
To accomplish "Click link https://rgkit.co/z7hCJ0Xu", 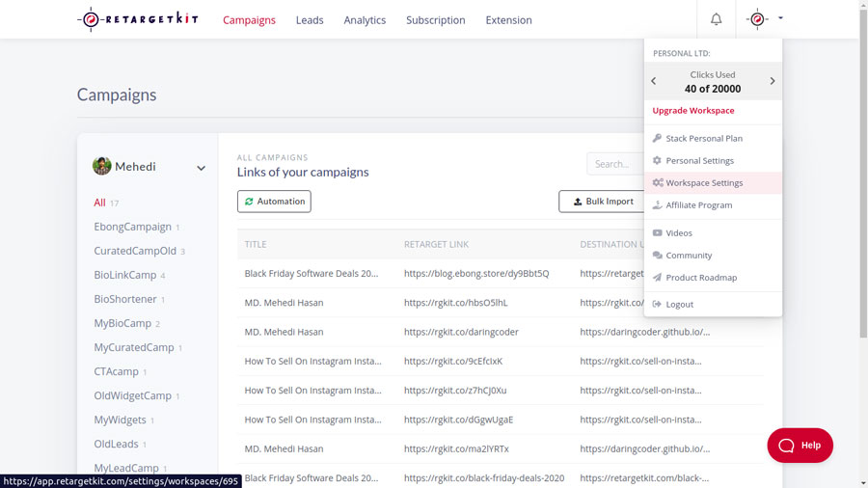I will (x=455, y=391).
